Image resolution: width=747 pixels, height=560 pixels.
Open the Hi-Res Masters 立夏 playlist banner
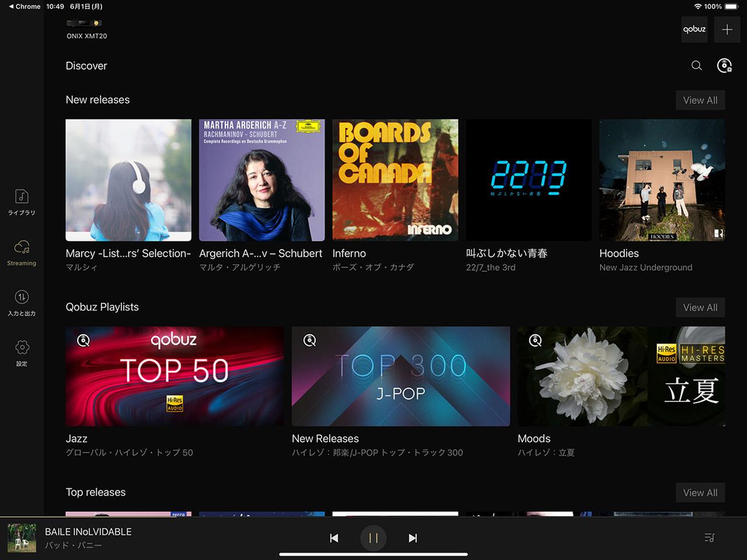point(622,376)
